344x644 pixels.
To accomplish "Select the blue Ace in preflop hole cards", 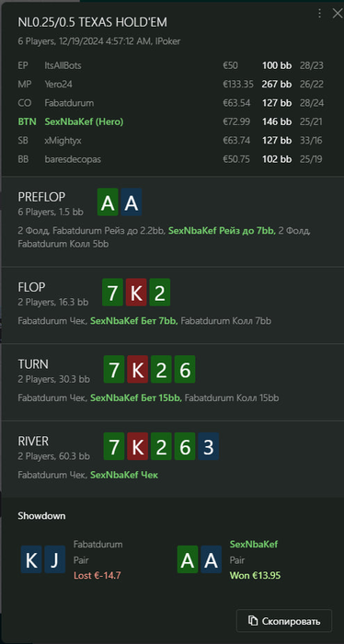I will [132, 202].
